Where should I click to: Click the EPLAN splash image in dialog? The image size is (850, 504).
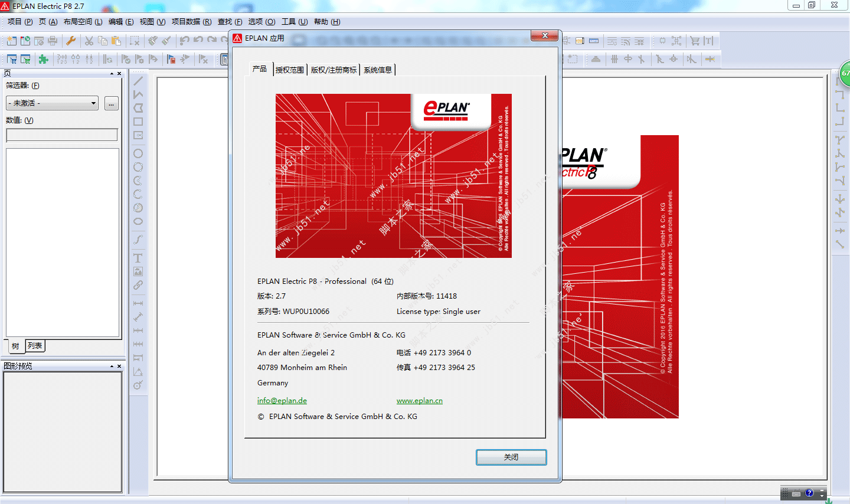click(x=394, y=176)
